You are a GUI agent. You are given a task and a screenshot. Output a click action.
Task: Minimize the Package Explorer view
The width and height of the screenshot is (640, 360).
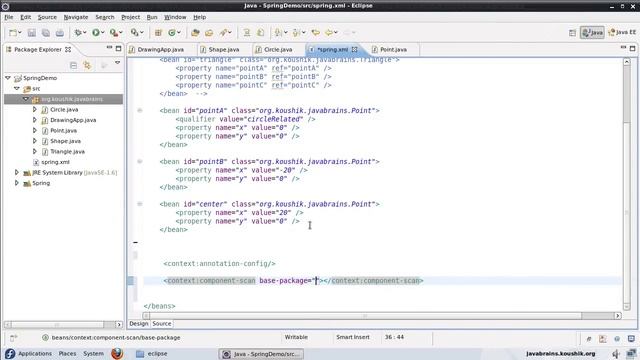[109, 48]
